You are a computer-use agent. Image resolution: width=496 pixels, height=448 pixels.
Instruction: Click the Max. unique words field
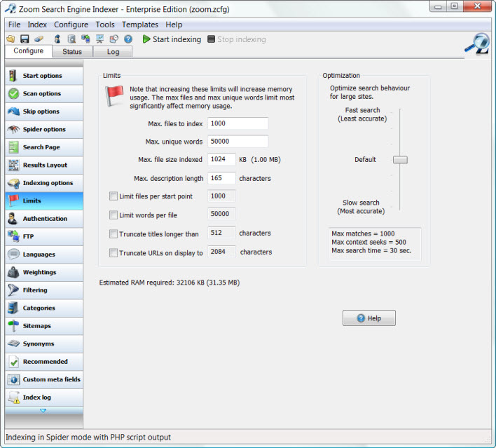coord(237,141)
